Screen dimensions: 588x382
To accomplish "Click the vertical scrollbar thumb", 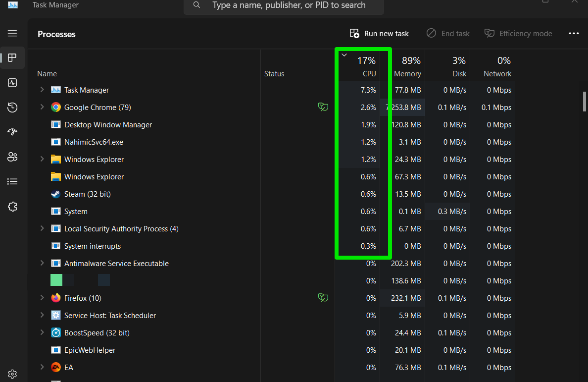I will click(585, 102).
